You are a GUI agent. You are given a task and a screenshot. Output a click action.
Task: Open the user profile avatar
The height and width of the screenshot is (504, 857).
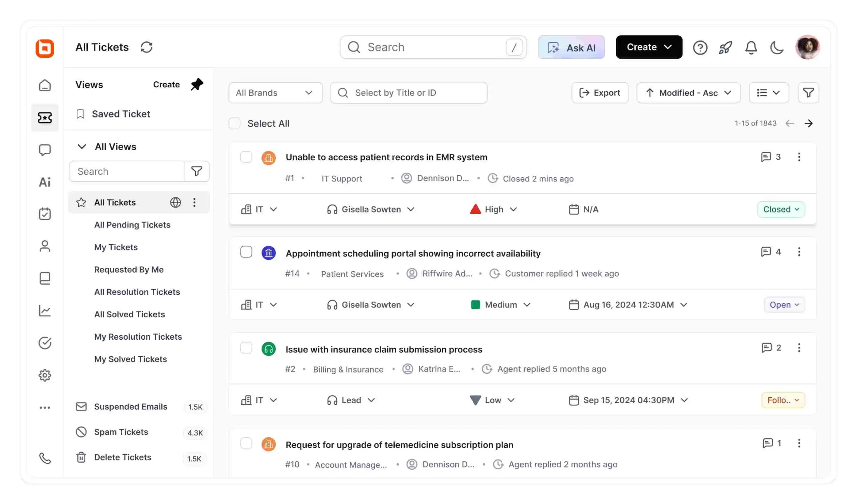coord(808,47)
